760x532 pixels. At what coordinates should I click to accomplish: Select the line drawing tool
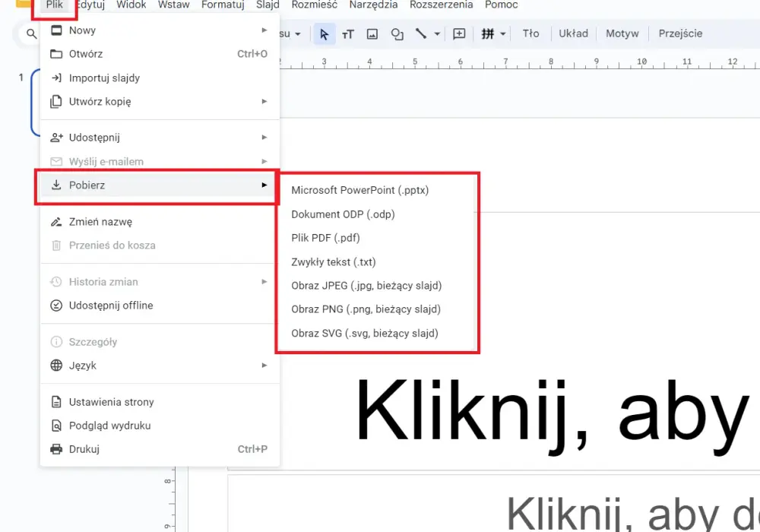(421, 33)
